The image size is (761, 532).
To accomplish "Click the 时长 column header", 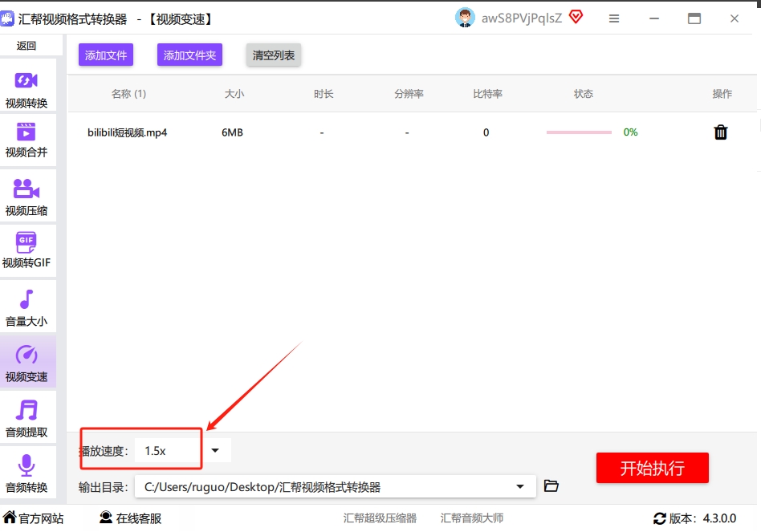I will pos(324,94).
